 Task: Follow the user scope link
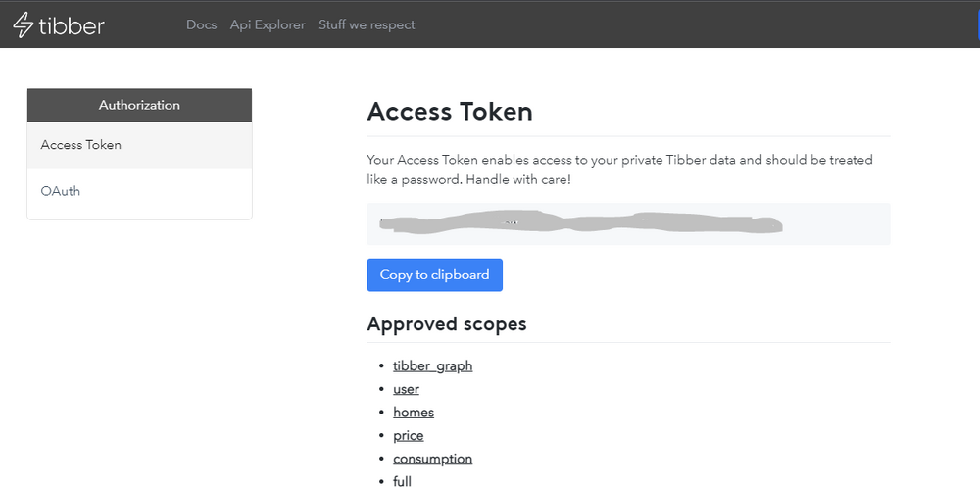click(x=406, y=389)
